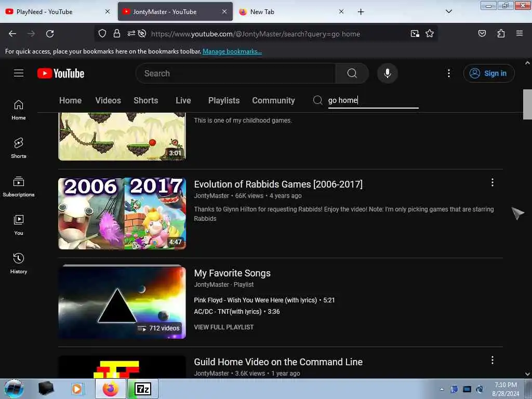Click the page vertical scrollbar thumb

pos(527,104)
